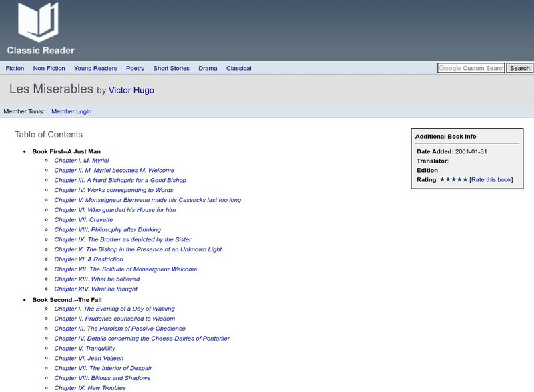Screen dimensions: 534x392
Task: Browse the Short Stories section
Action: [171, 68]
